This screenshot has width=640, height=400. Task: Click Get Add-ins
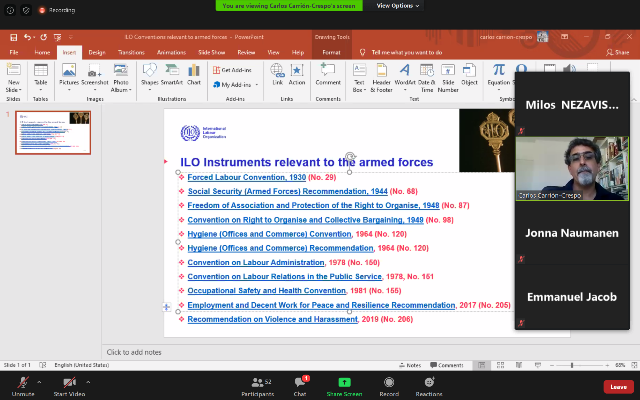[x=232, y=70]
